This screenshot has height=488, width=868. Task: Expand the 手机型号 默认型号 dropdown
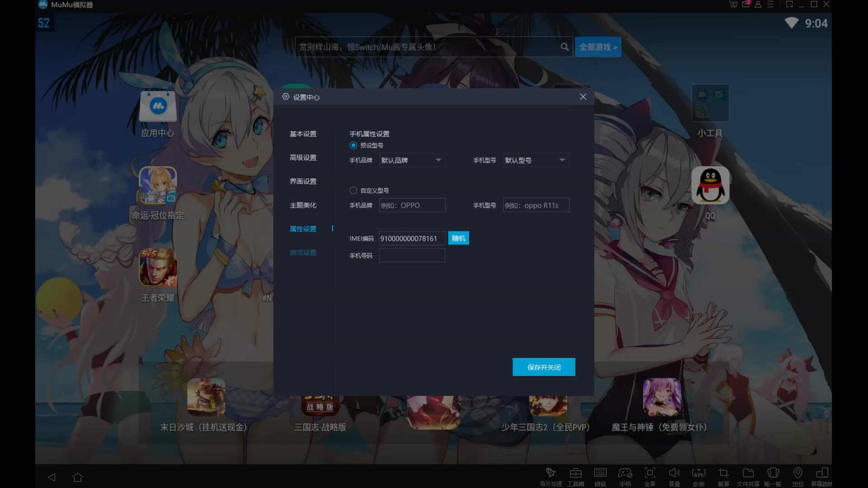[536, 160]
